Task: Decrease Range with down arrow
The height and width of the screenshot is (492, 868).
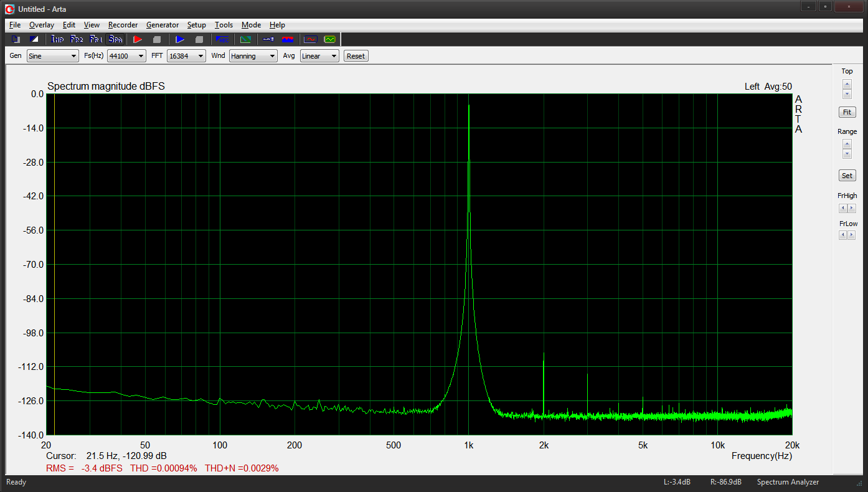Action: (x=847, y=154)
